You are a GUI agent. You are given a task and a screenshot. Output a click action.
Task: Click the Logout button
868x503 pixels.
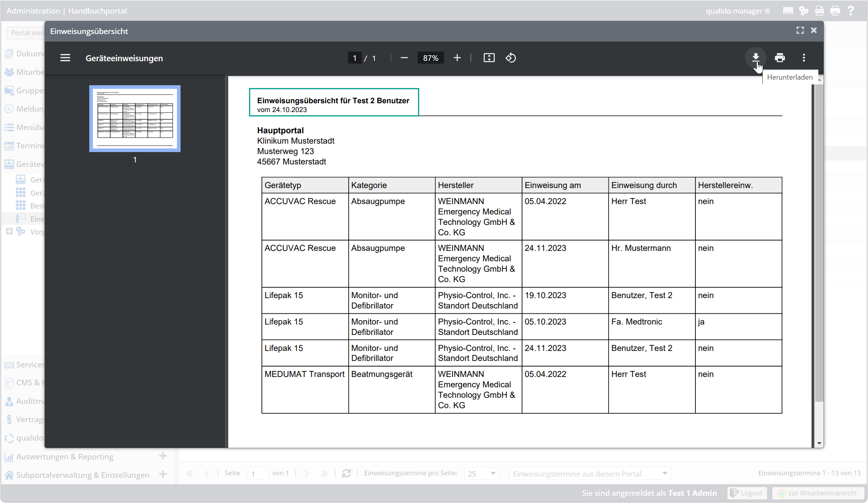coord(747,493)
